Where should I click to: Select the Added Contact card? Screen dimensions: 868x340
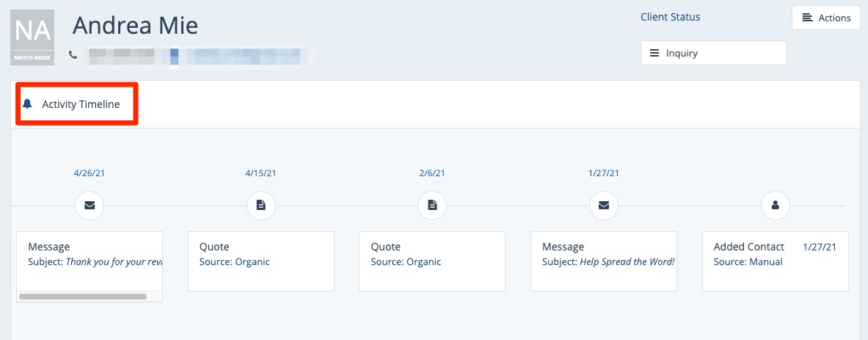tap(775, 261)
